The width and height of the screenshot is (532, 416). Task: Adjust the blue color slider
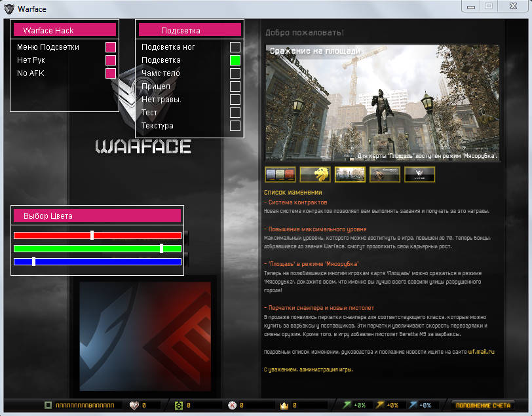click(98, 261)
